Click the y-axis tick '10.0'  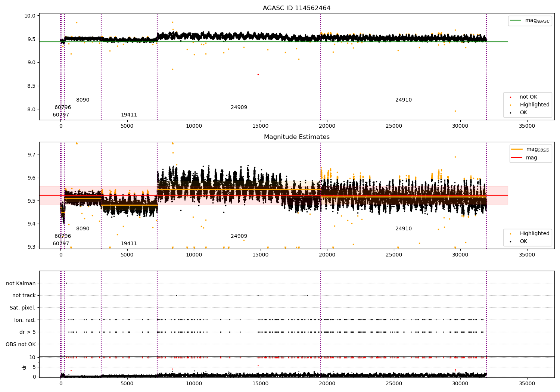click(x=30, y=16)
